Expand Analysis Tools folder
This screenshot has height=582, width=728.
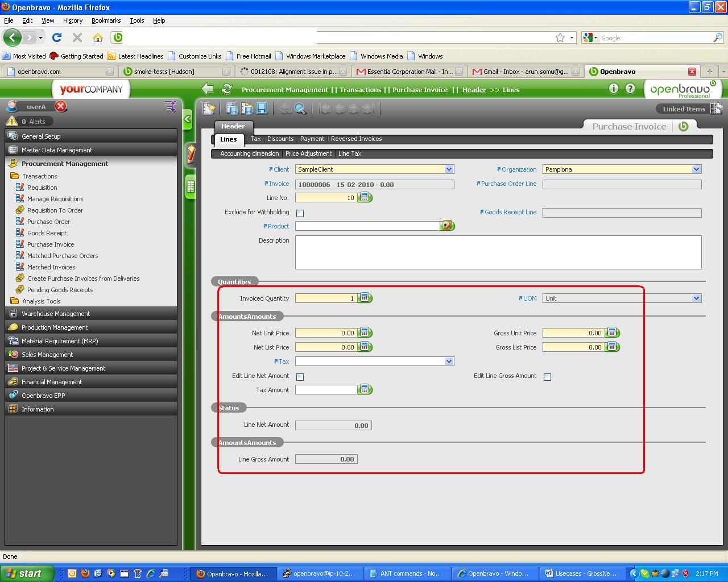pyautogui.click(x=41, y=301)
